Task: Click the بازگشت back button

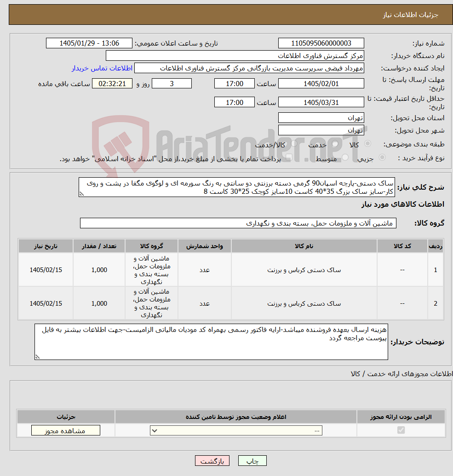Action: [212, 461]
